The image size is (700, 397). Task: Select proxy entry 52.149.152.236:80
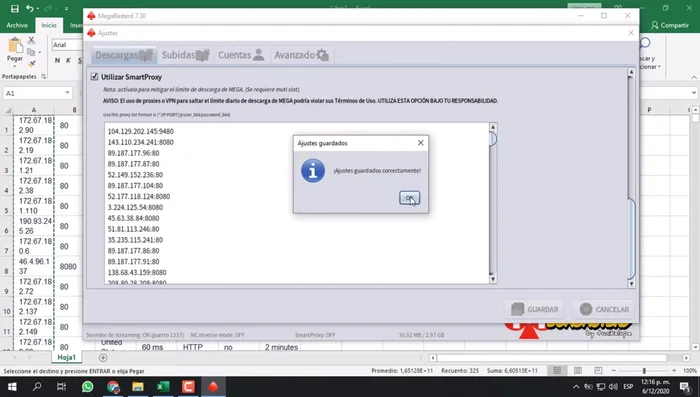[135, 175]
